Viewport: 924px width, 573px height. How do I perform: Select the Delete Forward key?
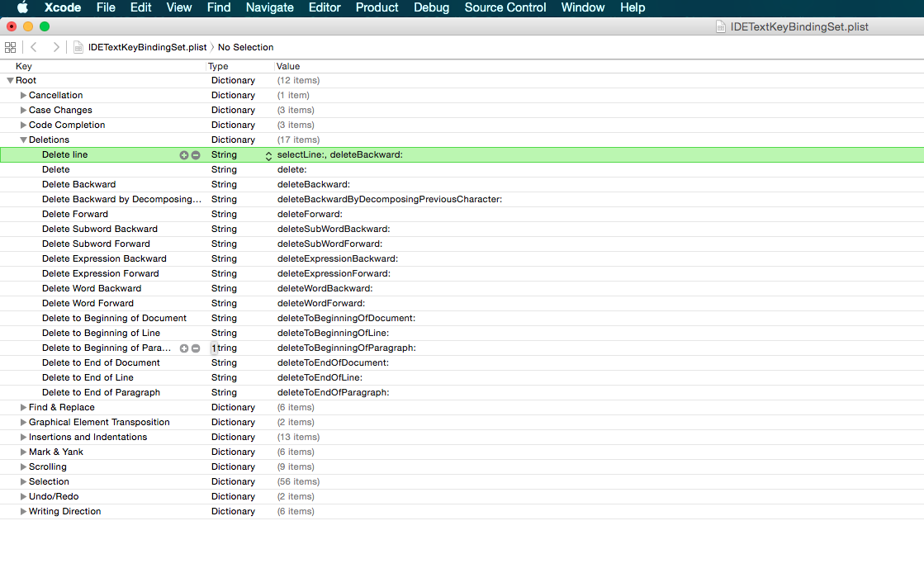pyautogui.click(x=75, y=214)
